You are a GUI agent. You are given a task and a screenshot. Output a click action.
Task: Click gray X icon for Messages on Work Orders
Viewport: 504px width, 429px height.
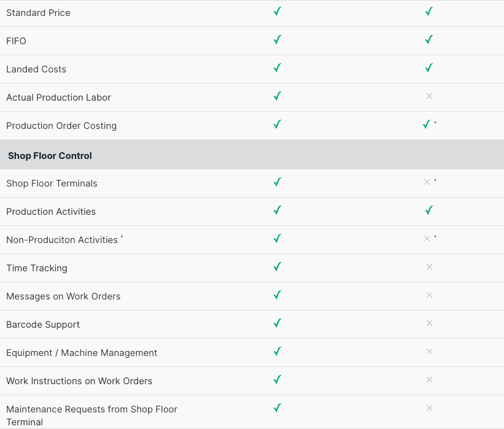429,295
